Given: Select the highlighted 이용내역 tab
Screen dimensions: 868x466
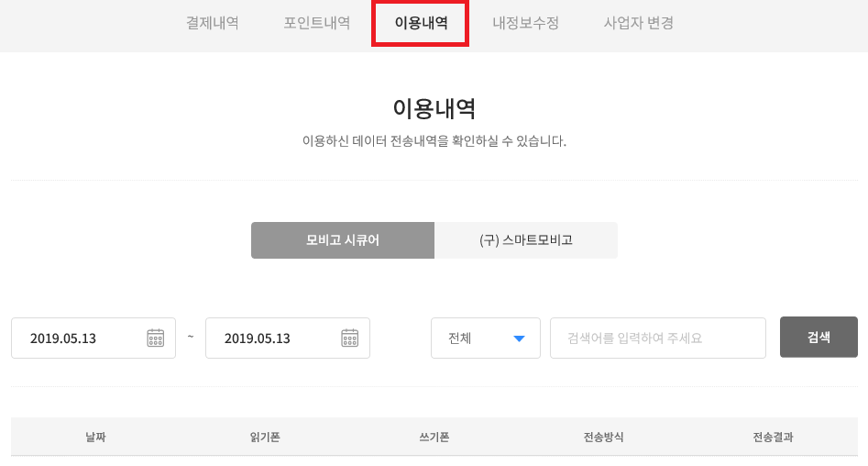Looking at the screenshot, I should pos(421,23).
